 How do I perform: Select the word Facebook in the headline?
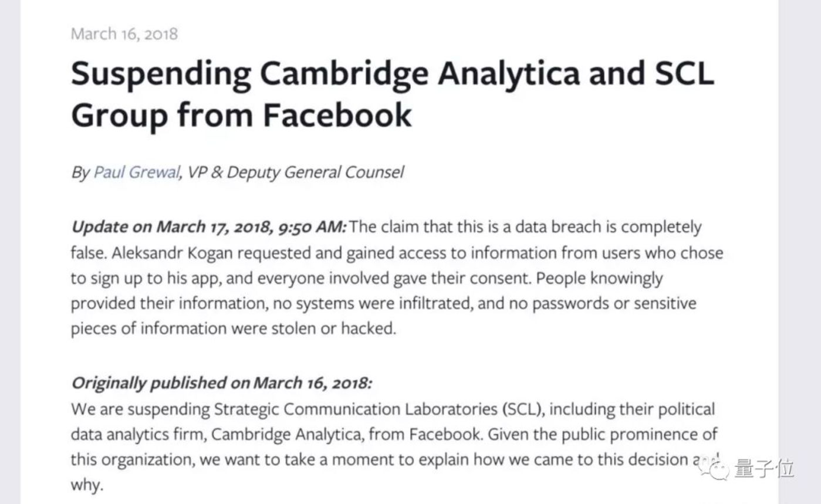point(337,115)
